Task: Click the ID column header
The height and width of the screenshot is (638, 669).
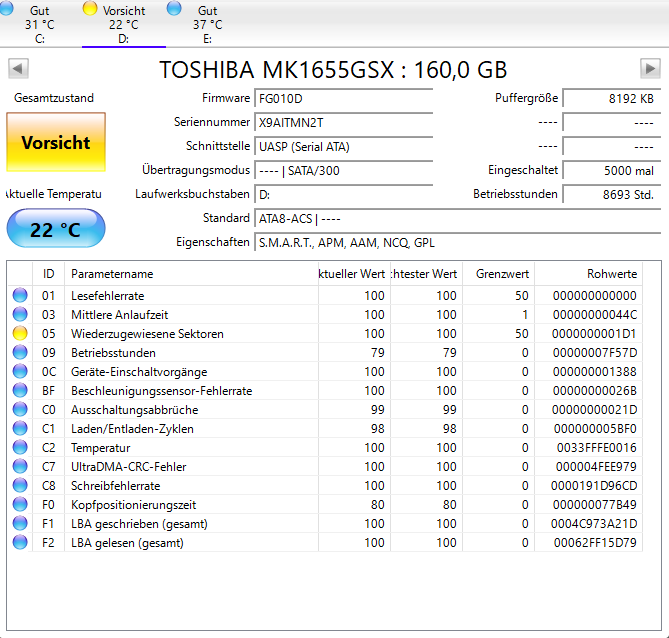Action: (x=48, y=274)
